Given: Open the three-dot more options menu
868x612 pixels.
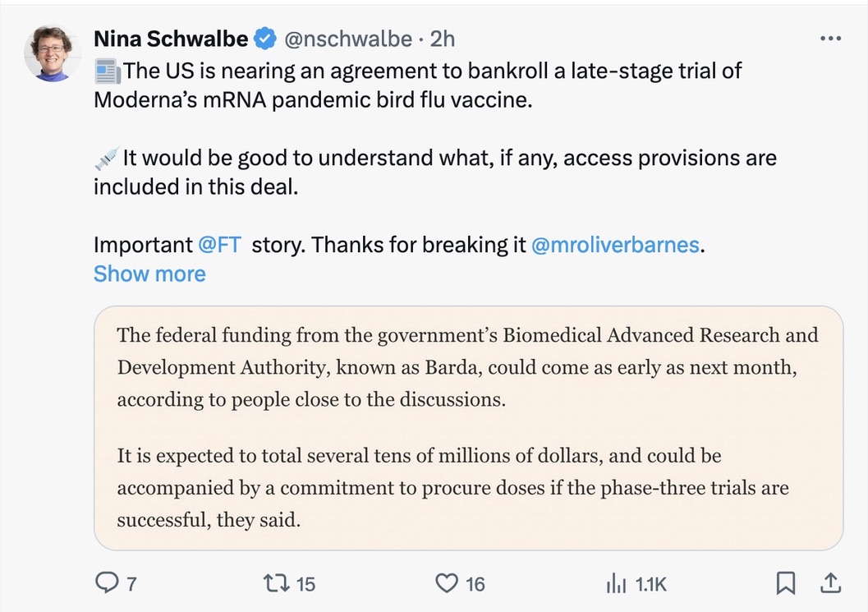Looking at the screenshot, I should 831,39.
